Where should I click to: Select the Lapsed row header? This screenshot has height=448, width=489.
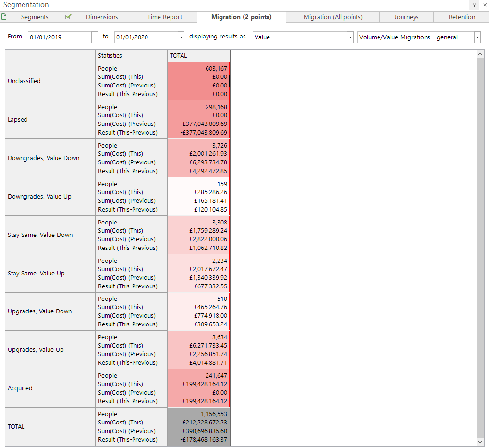pos(50,120)
